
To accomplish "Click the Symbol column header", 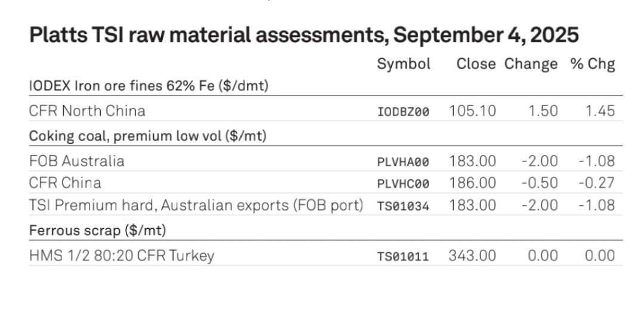I will click(x=403, y=64).
